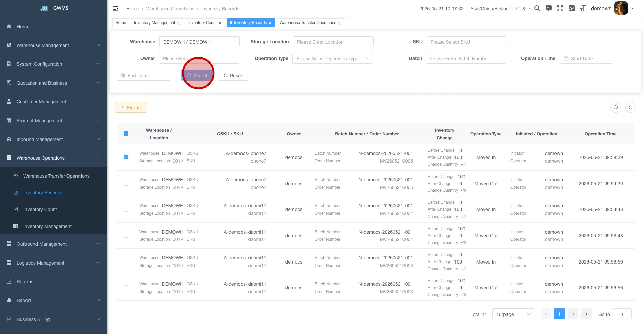The image size is (644, 334).
Task: Click the round refresh icon above table
Action: click(x=631, y=107)
